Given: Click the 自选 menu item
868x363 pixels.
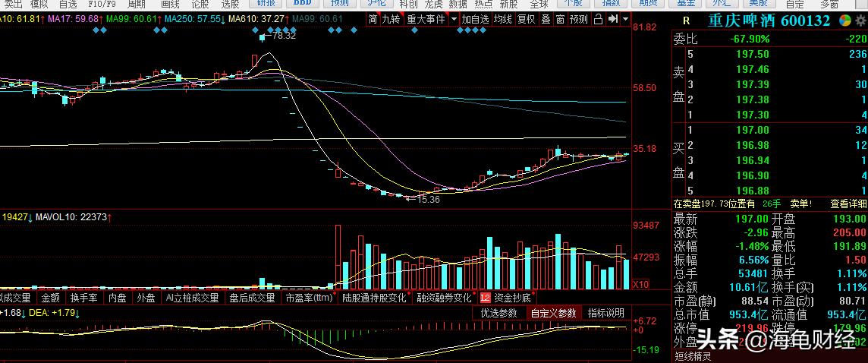Looking at the screenshot, I should tap(68, 5).
